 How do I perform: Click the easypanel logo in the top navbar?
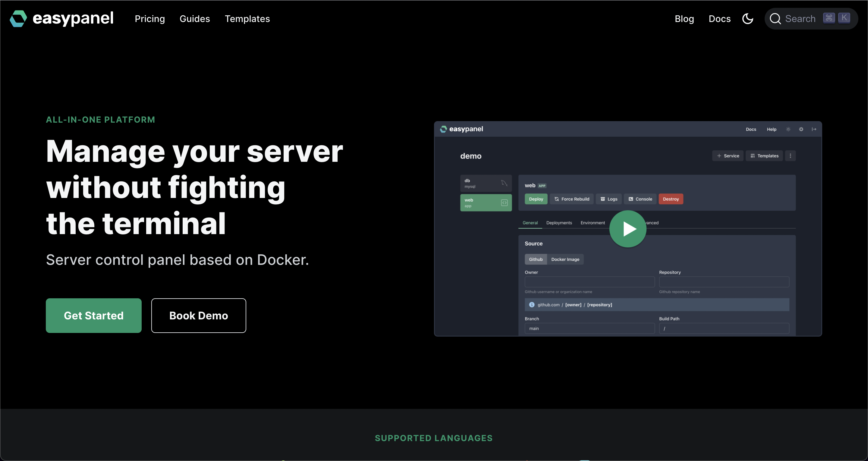[62, 19]
